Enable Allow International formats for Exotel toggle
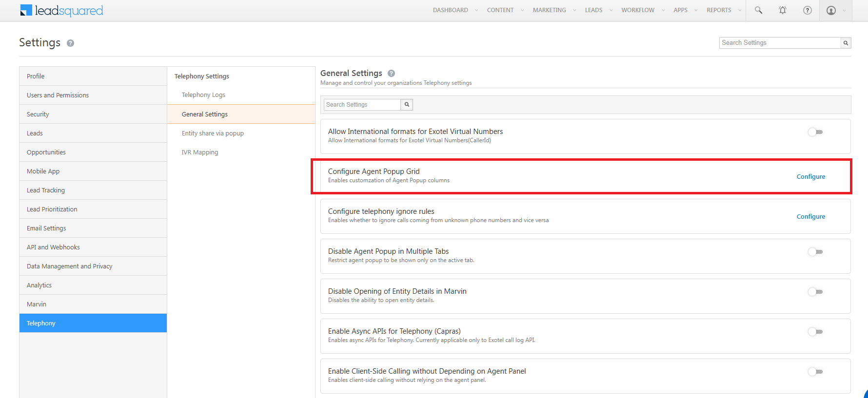Viewport: 868px width, 398px height. [x=815, y=132]
